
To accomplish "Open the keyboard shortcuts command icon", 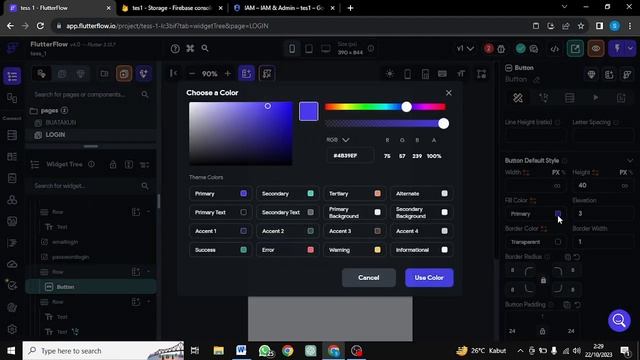I will (190, 49).
